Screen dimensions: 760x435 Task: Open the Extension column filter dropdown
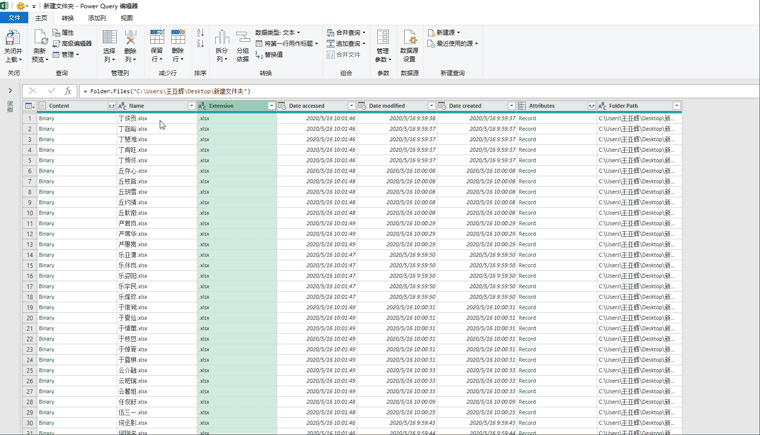click(271, 106)
